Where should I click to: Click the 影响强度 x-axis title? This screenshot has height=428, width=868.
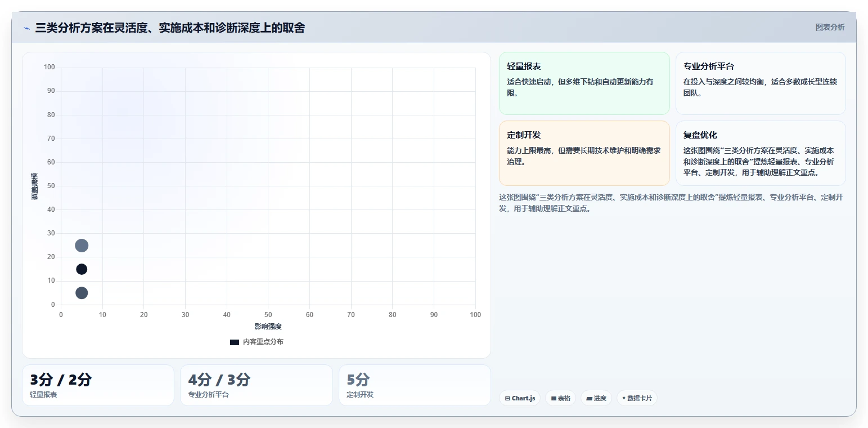[268, 327]
